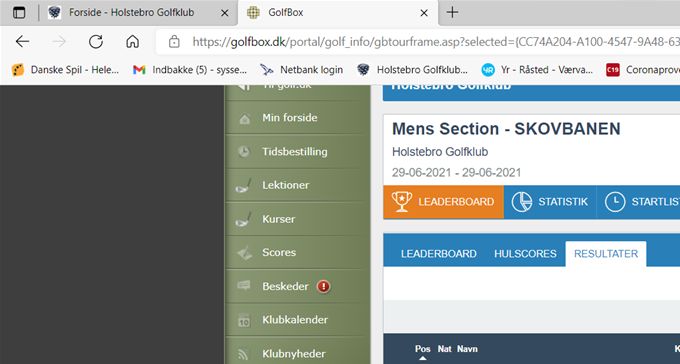The image size is (680, 364).
Task: Click the Scores pencil icon
Action: 244,253
